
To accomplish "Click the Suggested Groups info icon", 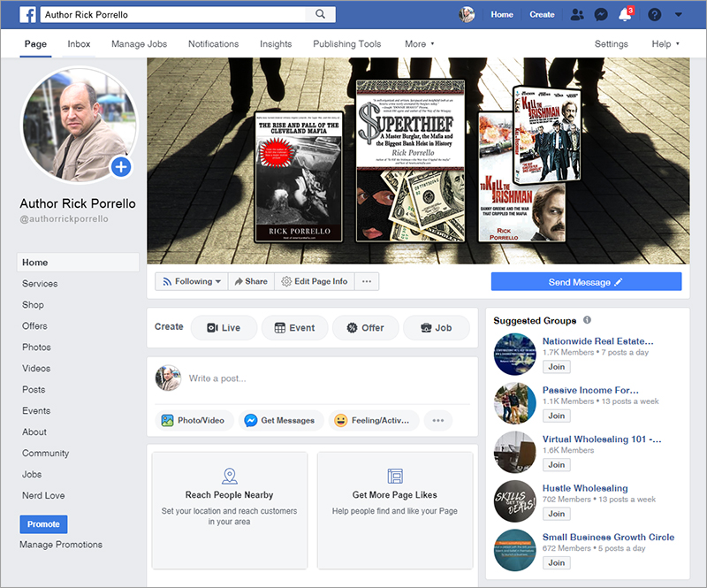I will click(587, 320).
